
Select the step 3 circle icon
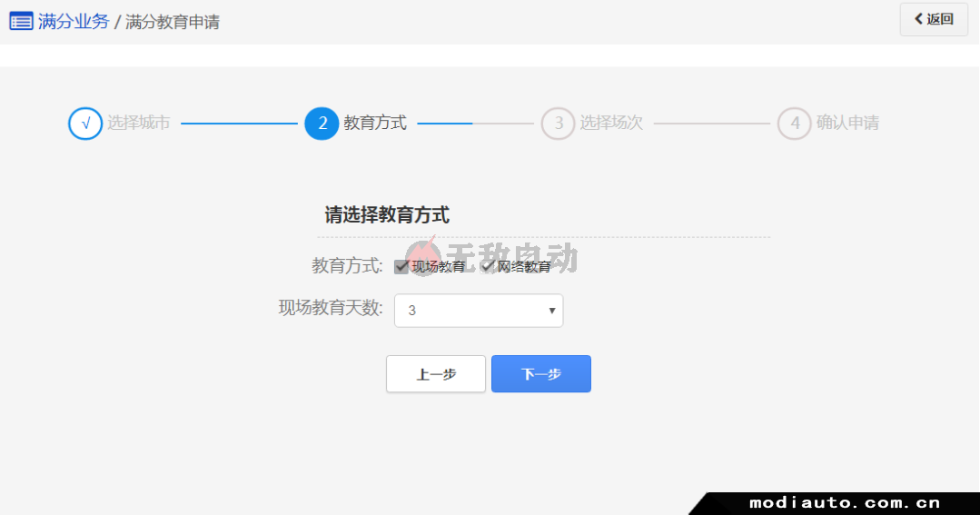pyautogui.click(x=559, y=124)
